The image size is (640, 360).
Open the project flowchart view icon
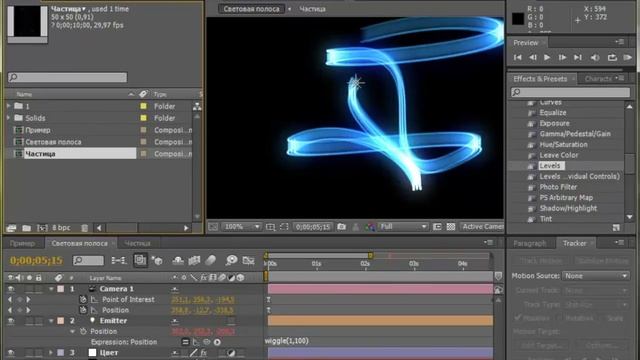click(197, 107)
